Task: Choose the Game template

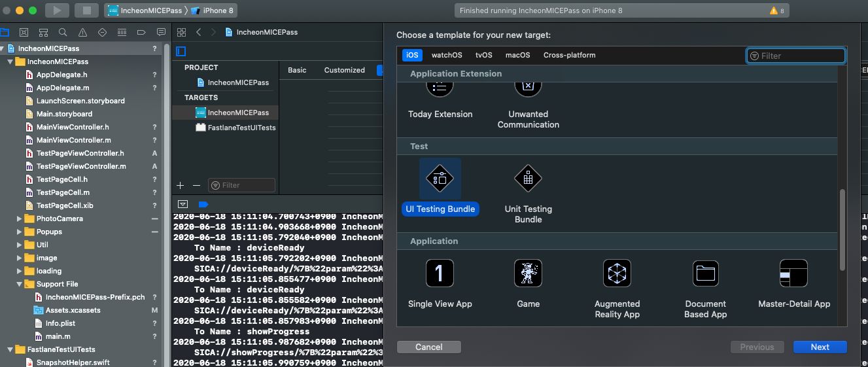Action: click(529, 283)
